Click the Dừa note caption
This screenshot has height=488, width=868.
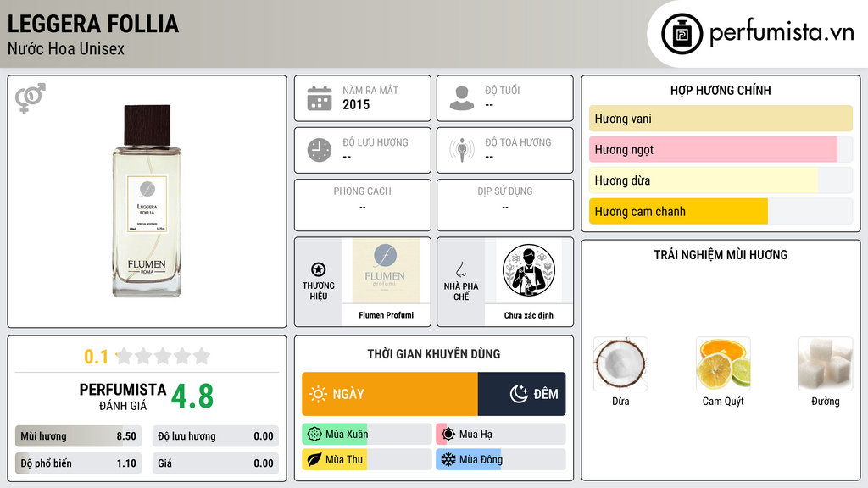(620, 401)
